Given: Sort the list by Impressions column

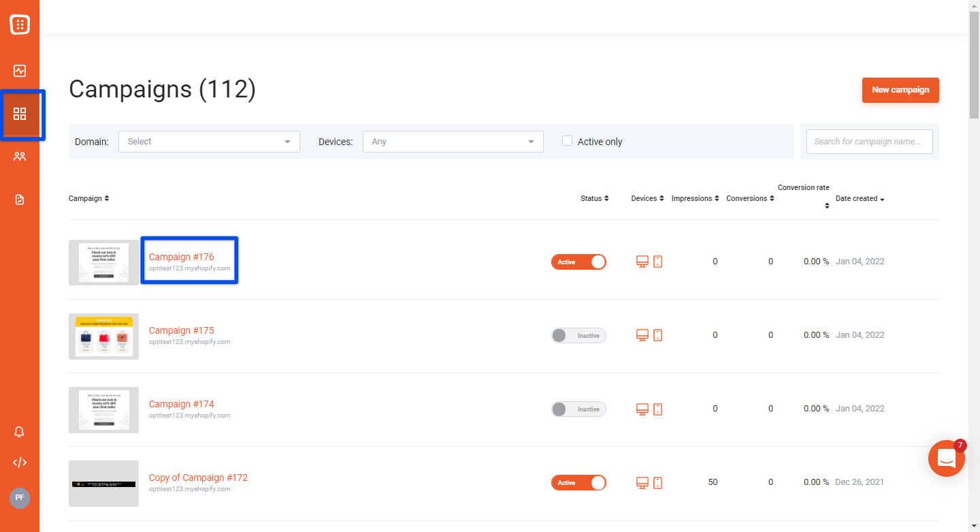Looking at the screenshot, I should (695, 199).
